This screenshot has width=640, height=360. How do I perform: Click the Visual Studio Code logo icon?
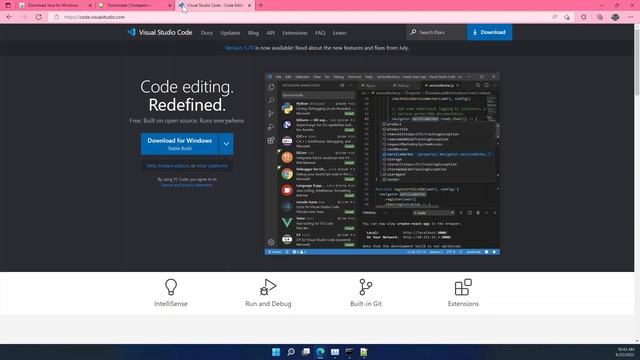pyautogui.click(x=131, y=32)
